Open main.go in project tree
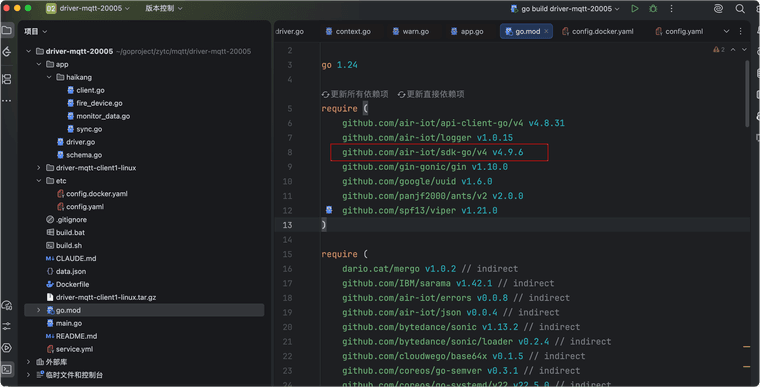760x387 pixels. click(64, 323)
